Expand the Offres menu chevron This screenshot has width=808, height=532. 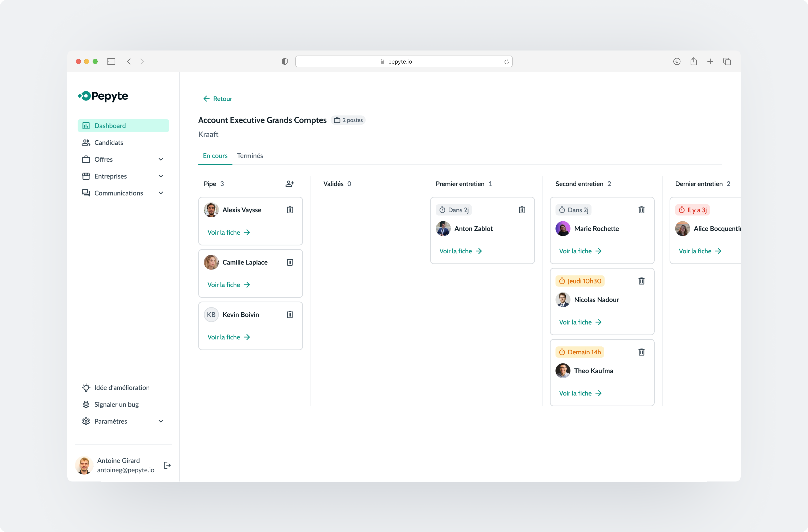pyautogui.click(x=161, y=159)
